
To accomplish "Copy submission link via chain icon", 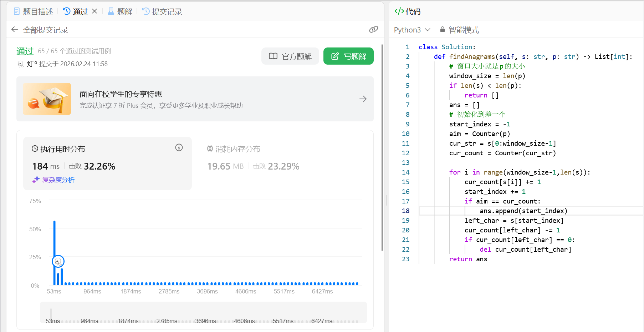I will (373, 30).
